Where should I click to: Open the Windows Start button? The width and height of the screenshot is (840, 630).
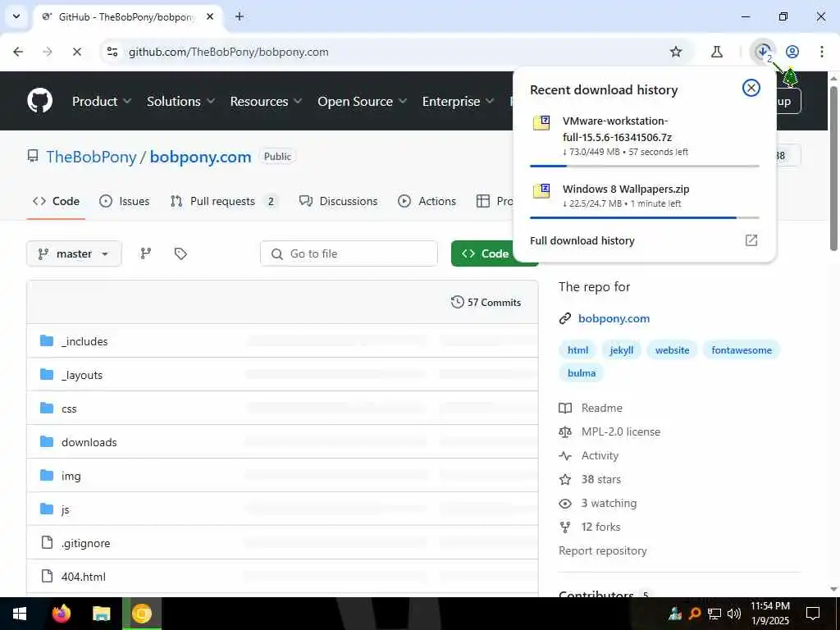coord(20,614)
